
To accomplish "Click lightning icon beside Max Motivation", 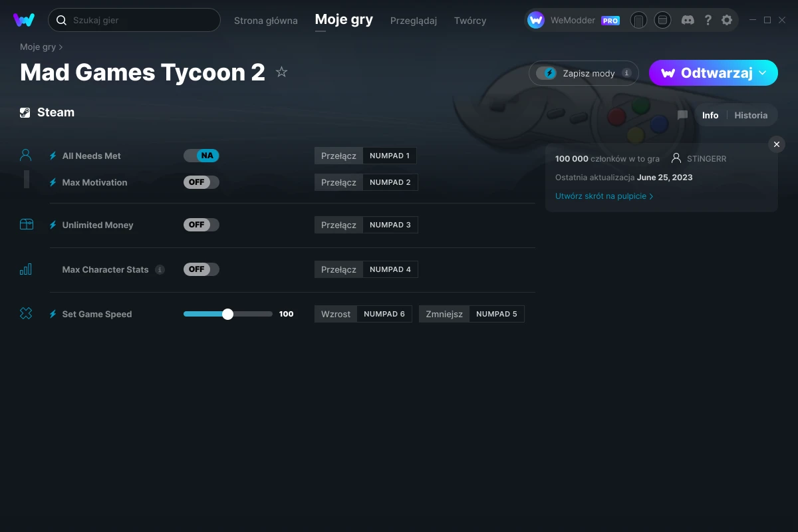I will [x=53, y=182].
